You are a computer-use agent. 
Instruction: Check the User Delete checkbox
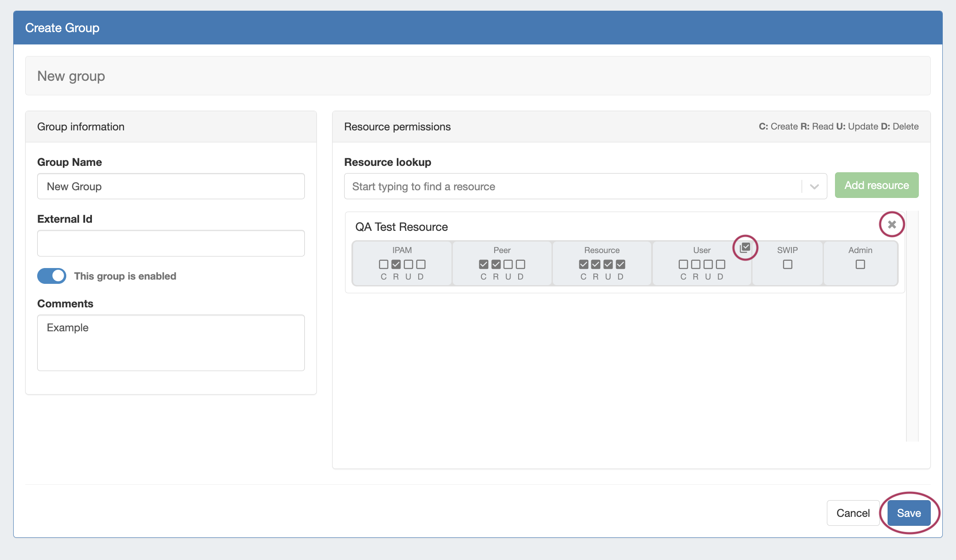coord(720,265)
